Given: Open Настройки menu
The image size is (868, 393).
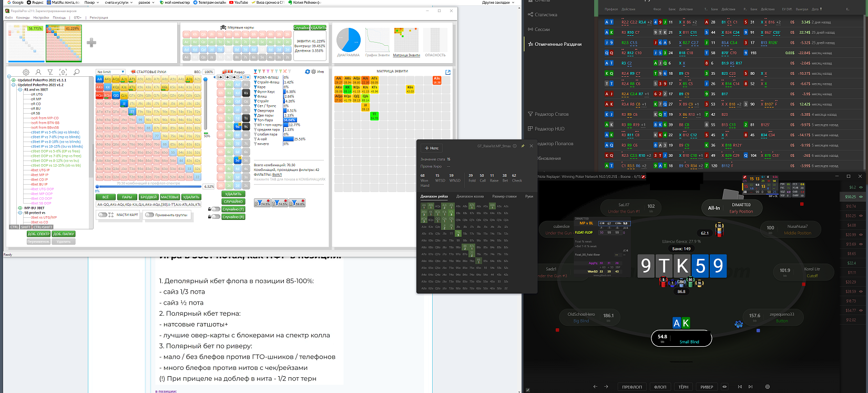Looking at the screenshot, I should [x=41, y=17].
